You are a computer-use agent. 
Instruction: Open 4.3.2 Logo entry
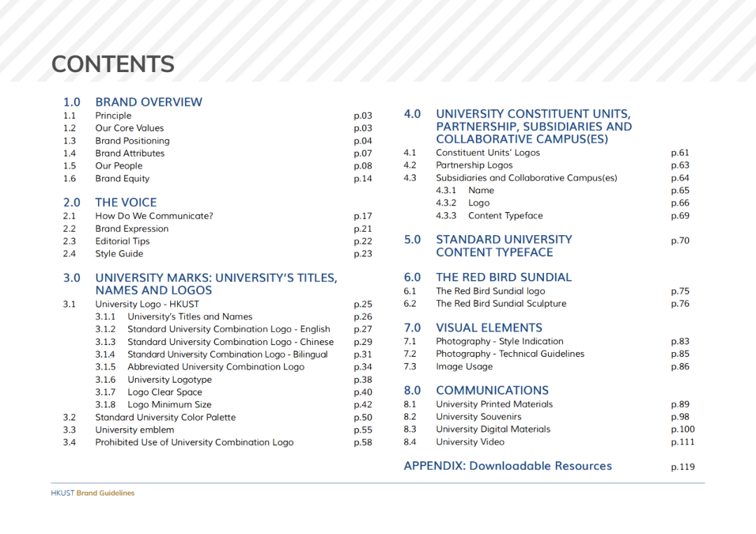click(x=479, y=203)
